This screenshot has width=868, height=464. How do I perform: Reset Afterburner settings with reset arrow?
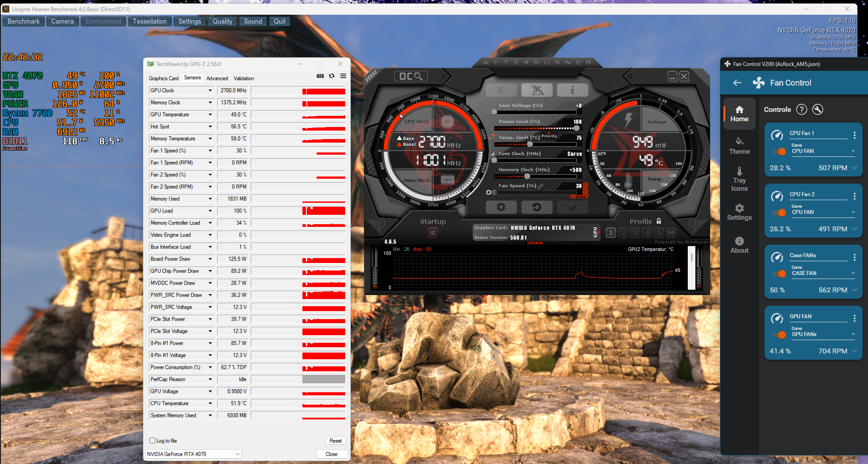point(537,207)
